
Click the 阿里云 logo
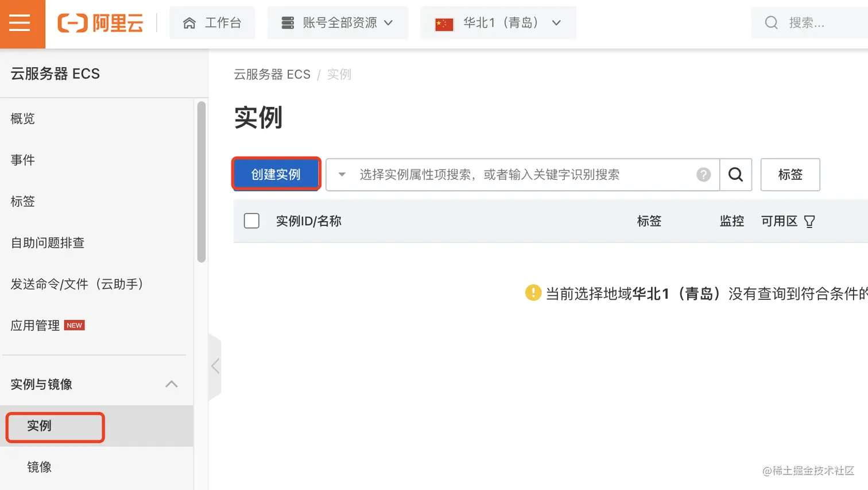click(100, 23)
